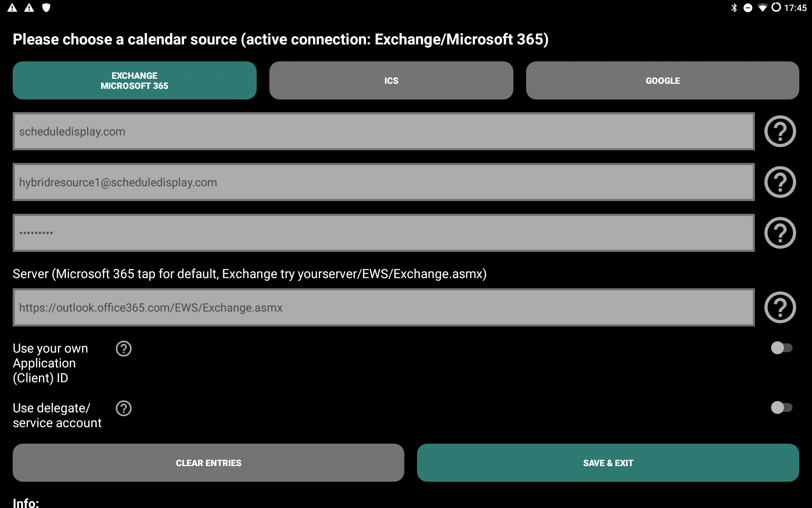
Task: Focus the hybridresource1 email field
Action: (384, 182)
